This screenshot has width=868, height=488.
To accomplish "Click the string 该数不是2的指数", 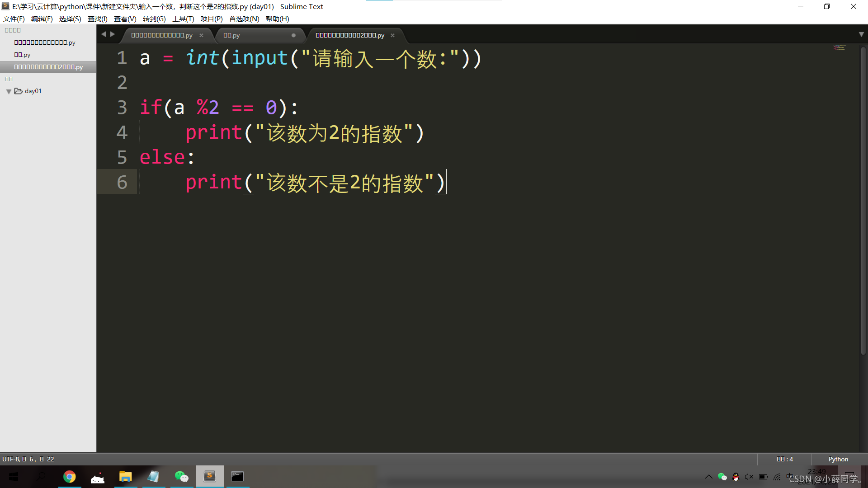I will (x=344, y=183).
